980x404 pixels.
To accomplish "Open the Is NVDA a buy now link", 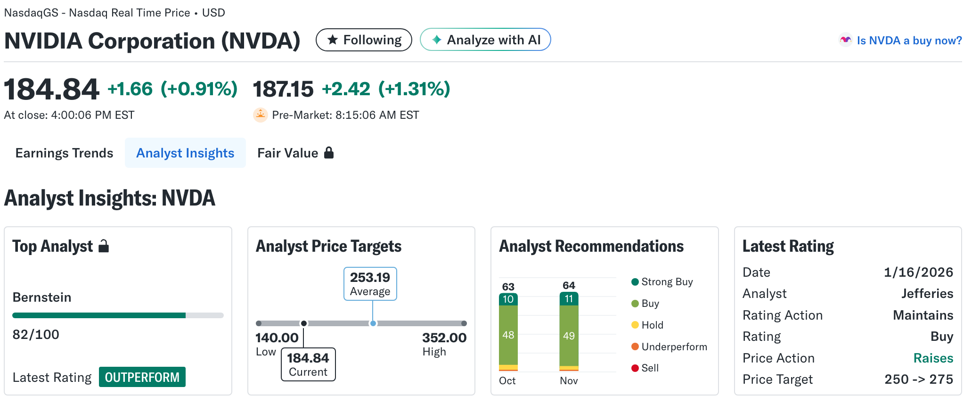I will coord(909,41).
